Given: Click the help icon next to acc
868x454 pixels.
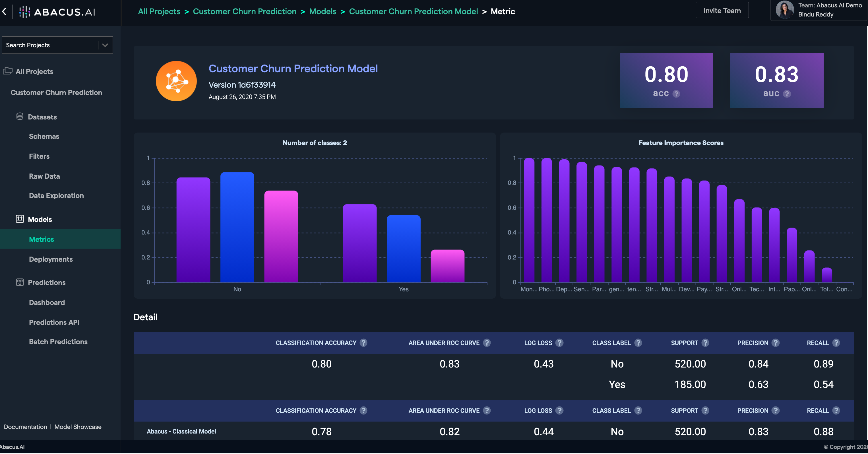Looking at the screenshot, I should (676, 94).
